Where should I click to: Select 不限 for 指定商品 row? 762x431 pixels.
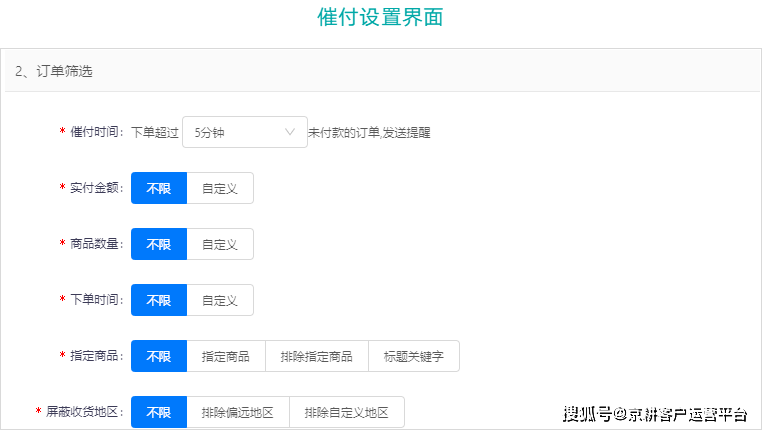(x=159, y=356)
